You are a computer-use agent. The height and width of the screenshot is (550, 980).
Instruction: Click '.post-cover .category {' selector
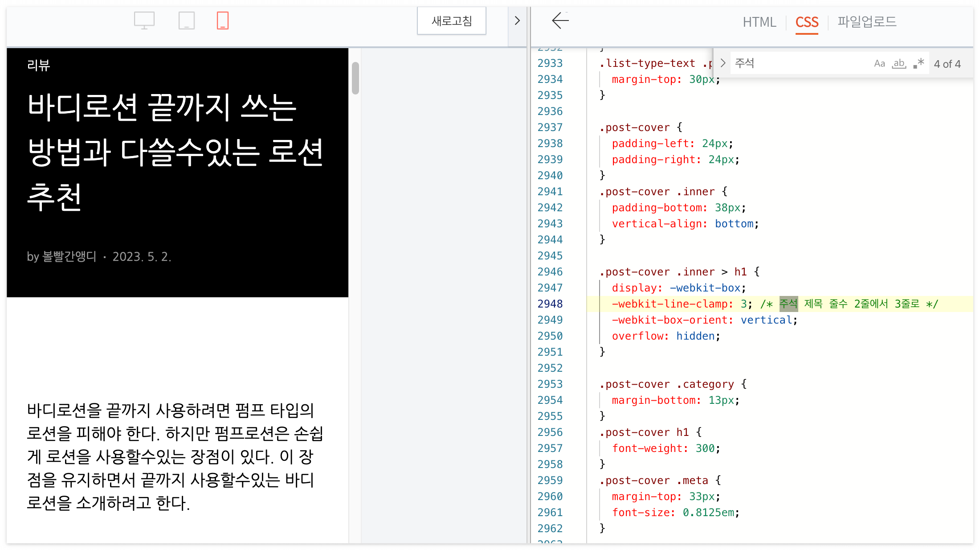coord(673,384)
